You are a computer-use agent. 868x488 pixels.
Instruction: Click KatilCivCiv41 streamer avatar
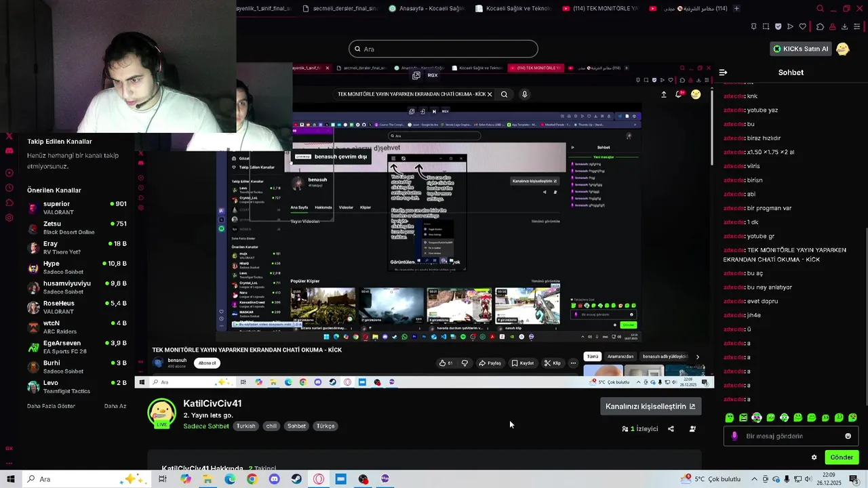[161, 412]
